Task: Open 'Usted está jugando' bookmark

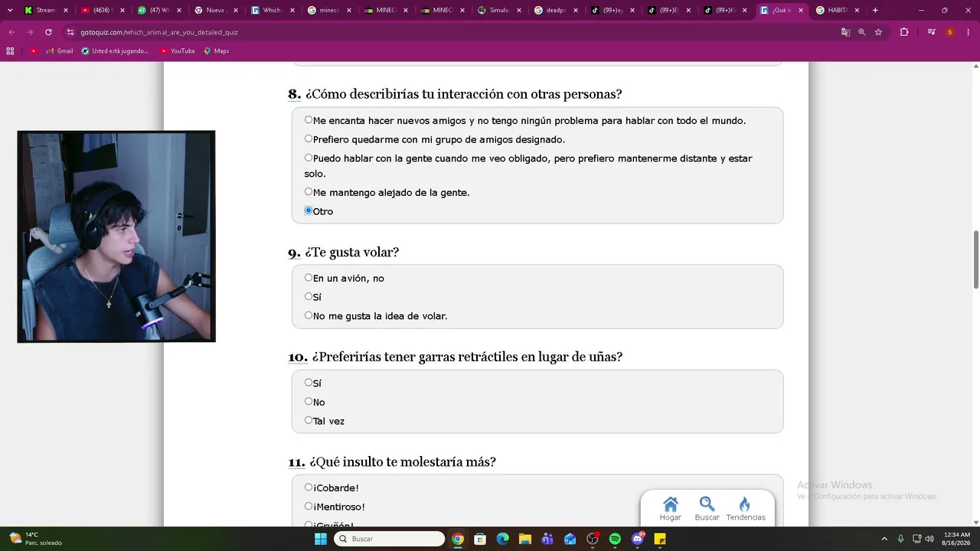Action: point(115,51)
